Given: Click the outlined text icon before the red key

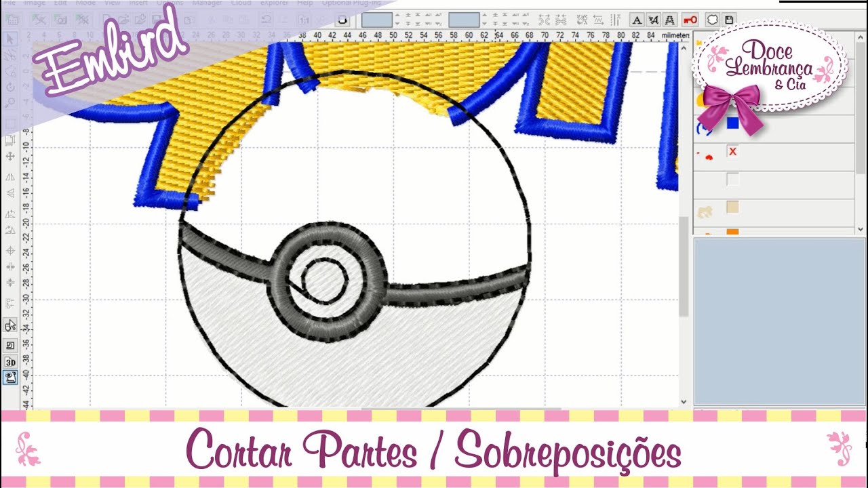Looking at the screenshot, I should (670, 20).
